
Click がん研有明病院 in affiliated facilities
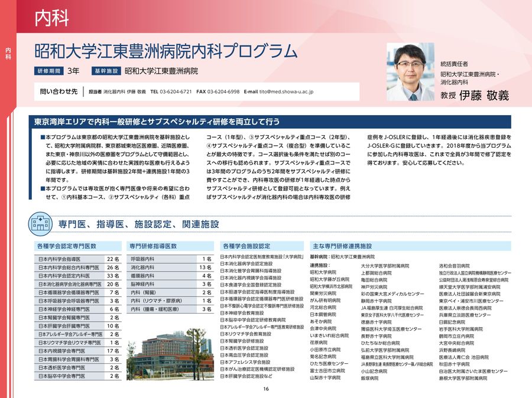pos(325,301)
